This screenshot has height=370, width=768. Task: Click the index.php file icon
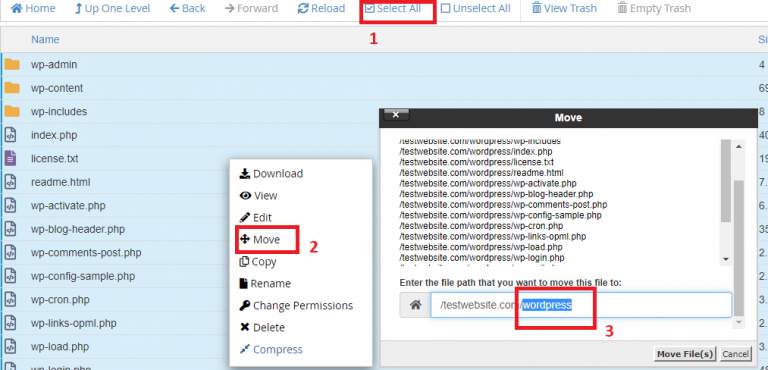10,135
